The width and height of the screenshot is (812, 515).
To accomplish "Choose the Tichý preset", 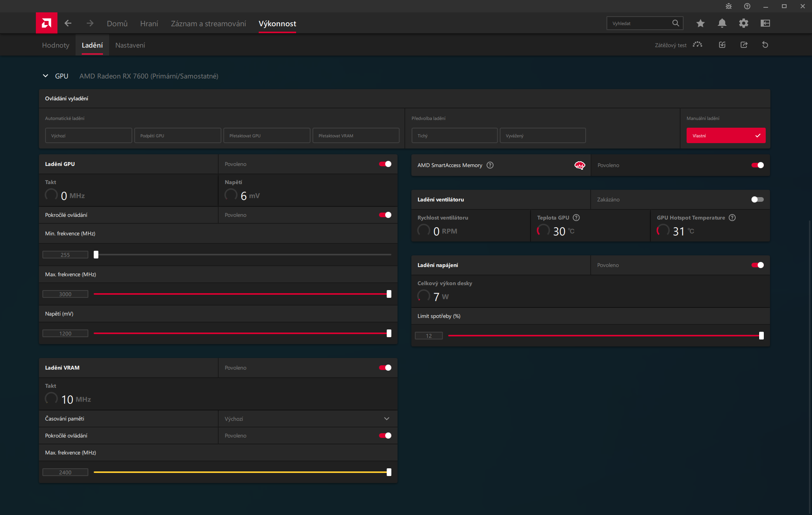I will (455, 135).
